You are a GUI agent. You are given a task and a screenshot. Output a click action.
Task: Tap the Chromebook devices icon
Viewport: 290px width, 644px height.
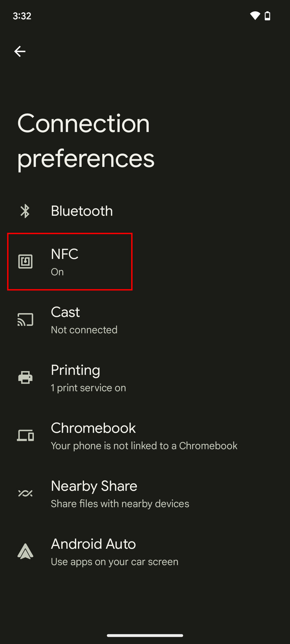pos(25,436)
